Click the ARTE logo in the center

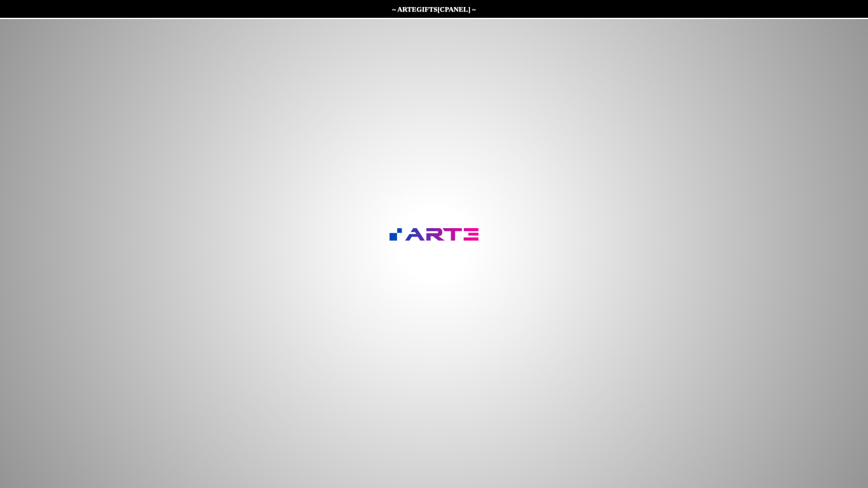(434, 234)
